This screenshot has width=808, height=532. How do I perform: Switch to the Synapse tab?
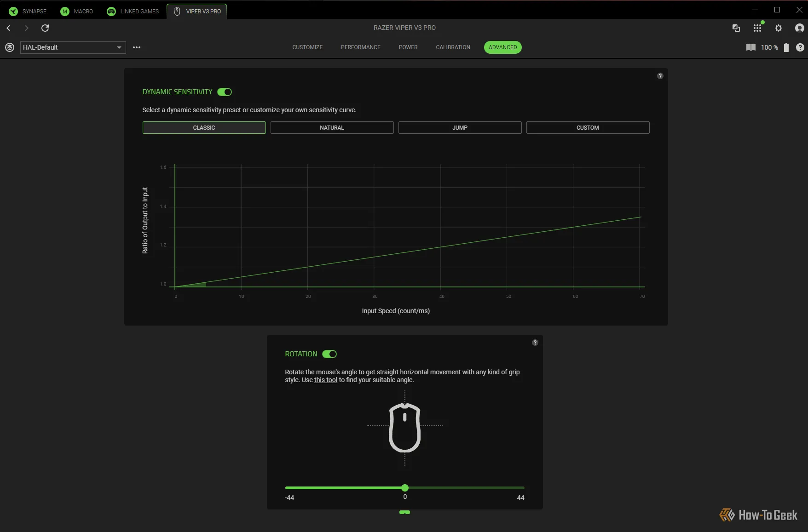pyautogui.click(x=28, y=11)
